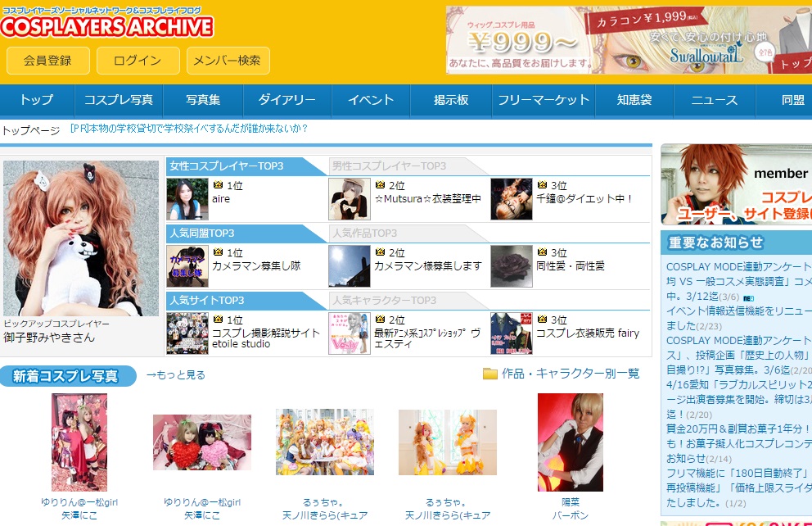
Task: Click the 新着コスプレ写真 heading
Action: [x=67, y=376]
